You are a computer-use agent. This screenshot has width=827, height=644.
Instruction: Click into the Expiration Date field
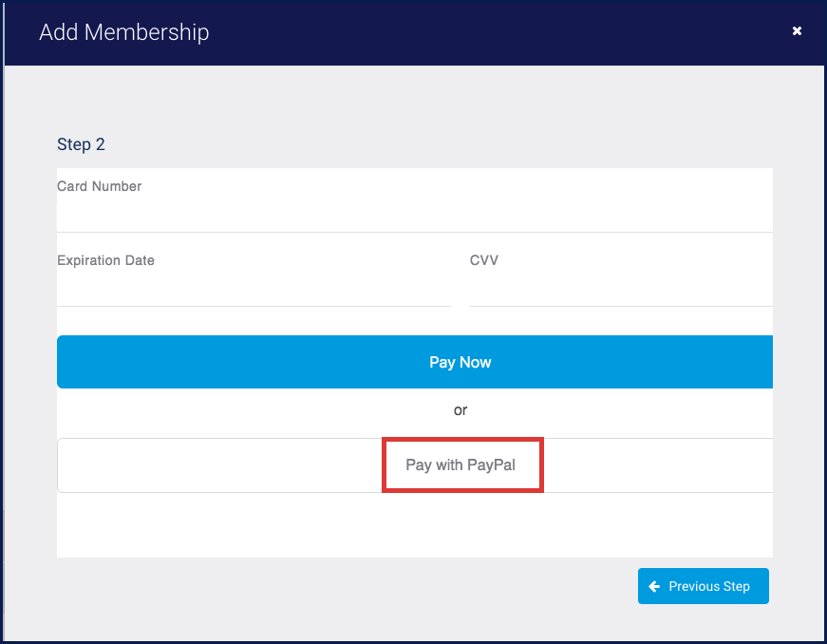pyautogui.click(x=254, y=288)
